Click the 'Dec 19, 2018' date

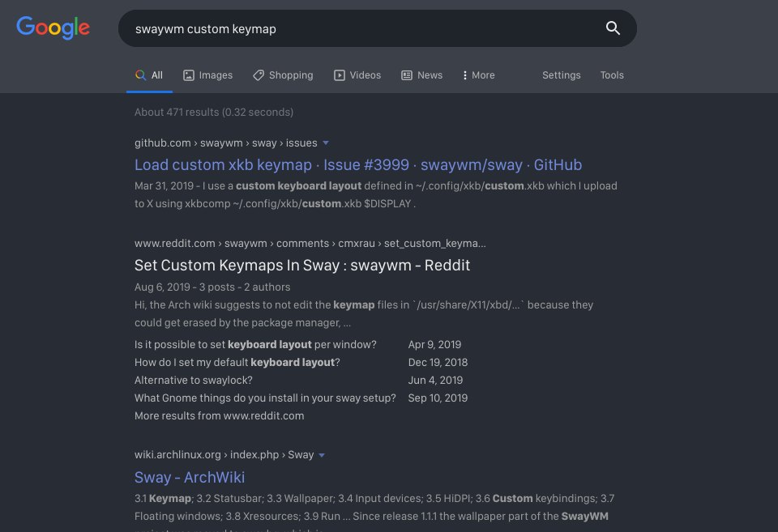(438, 363)
